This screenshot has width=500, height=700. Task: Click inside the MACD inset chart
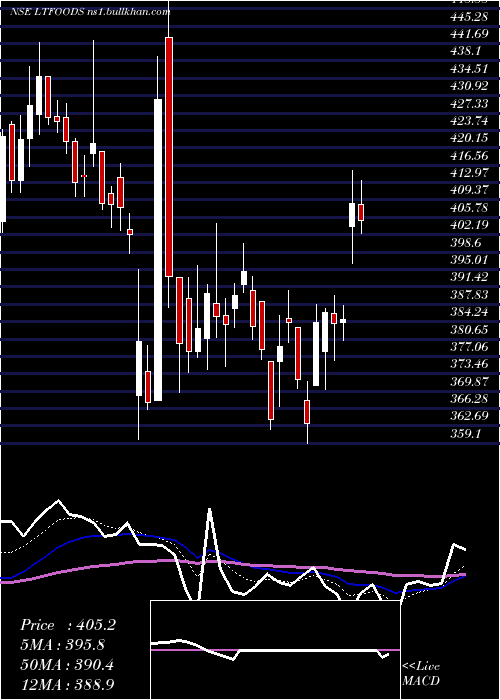275,650
